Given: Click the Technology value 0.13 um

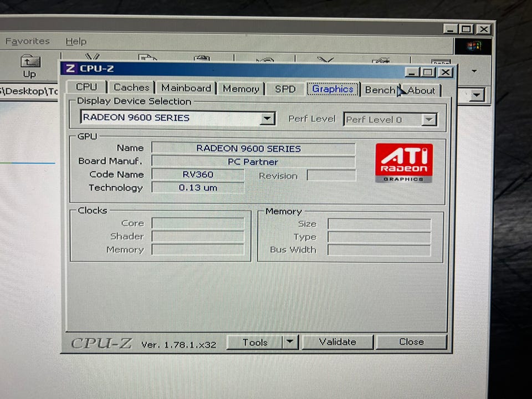Looking at the screenshot, I should (x=198, y=188).
